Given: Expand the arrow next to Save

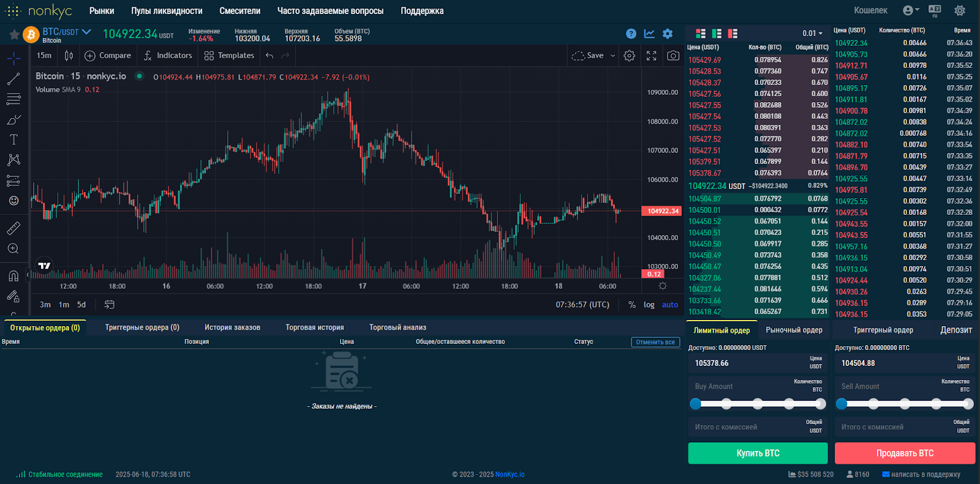Looking at the screenshot, I should 612,56.
